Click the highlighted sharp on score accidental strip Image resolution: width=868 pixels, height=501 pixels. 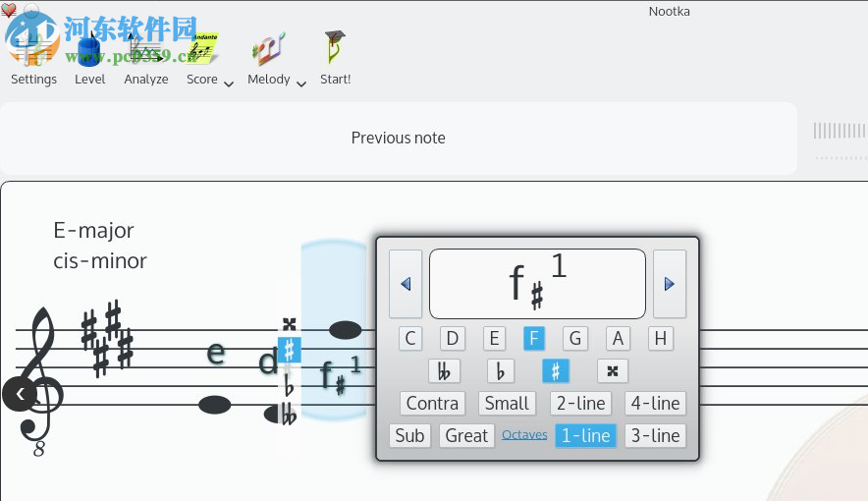289,350
